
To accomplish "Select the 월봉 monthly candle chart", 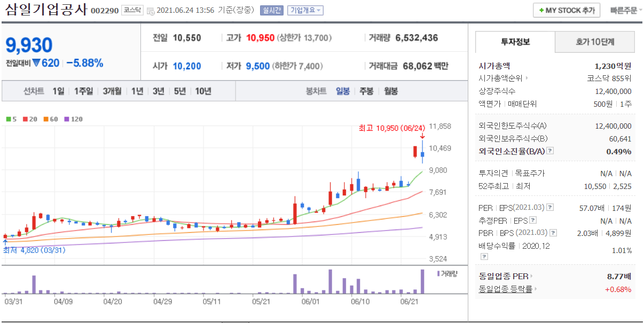I will 391,91.
